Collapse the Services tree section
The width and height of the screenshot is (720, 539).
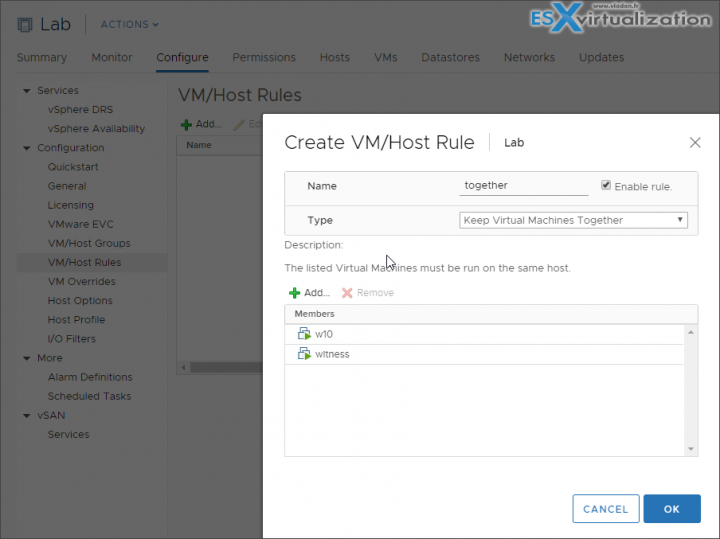click(27, 91)
